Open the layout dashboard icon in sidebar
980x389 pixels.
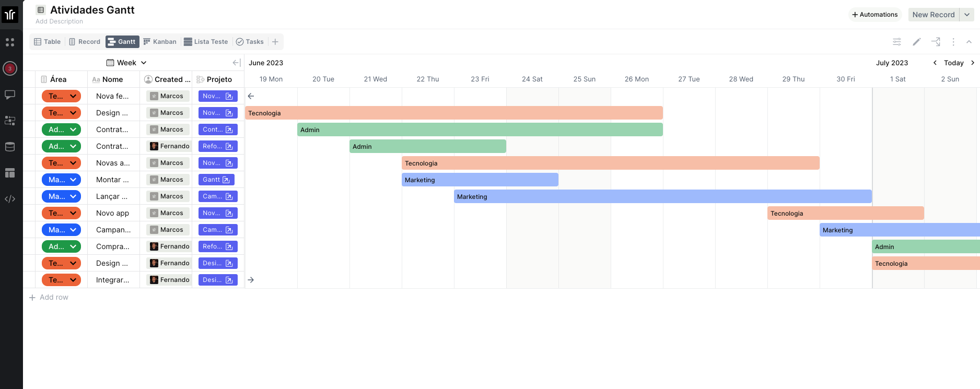(x=10, y=173)
